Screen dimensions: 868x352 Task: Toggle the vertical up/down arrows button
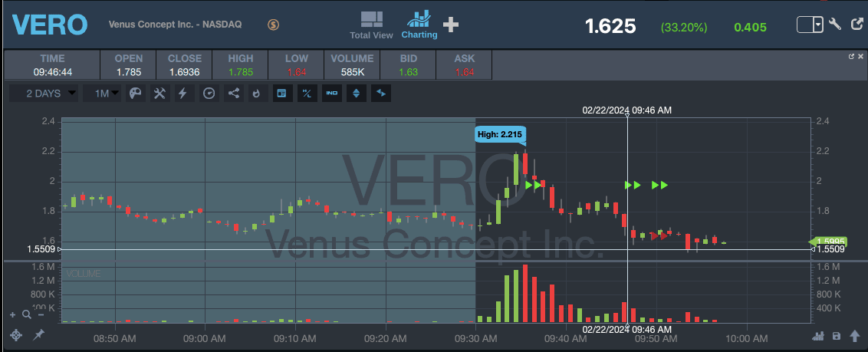356,94
